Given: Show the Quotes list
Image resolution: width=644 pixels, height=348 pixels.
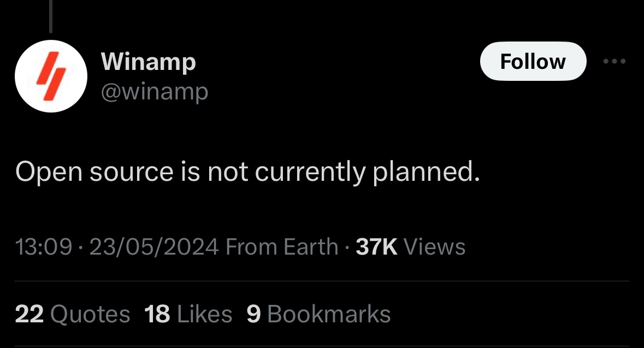Looking at the screenshot, I should (x=90, y=314).
